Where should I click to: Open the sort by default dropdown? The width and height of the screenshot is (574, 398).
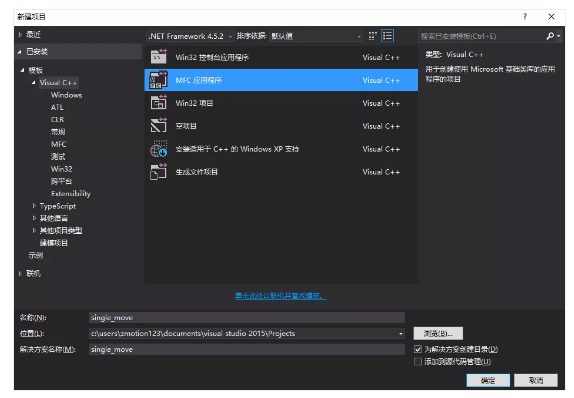click(316, 36)
